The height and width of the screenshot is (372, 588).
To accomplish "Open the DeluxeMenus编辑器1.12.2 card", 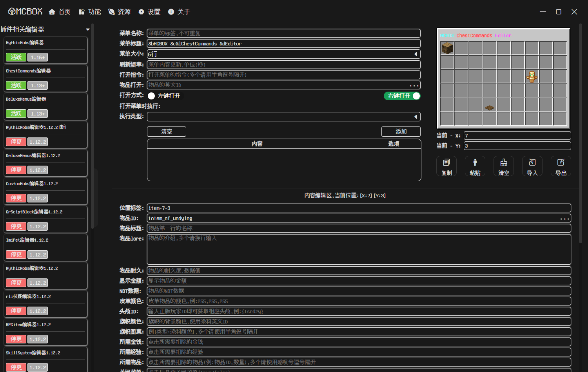I will tap(45, 163).
